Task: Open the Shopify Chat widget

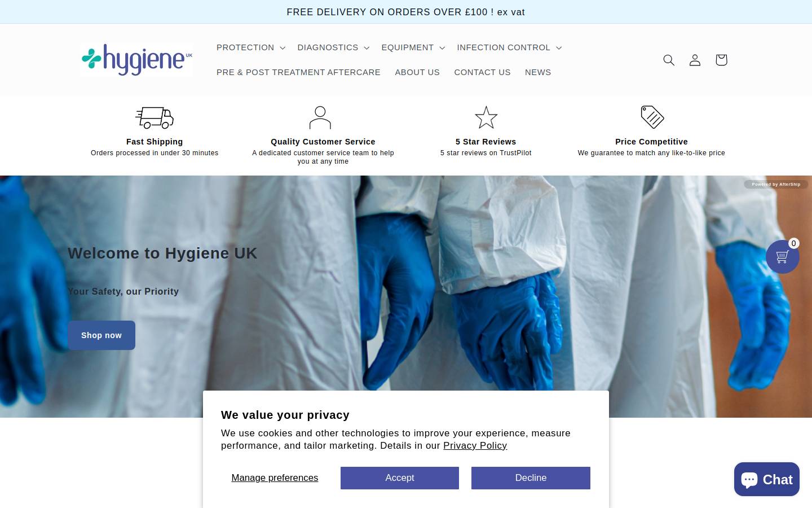Action: click(x=767, y=479)
